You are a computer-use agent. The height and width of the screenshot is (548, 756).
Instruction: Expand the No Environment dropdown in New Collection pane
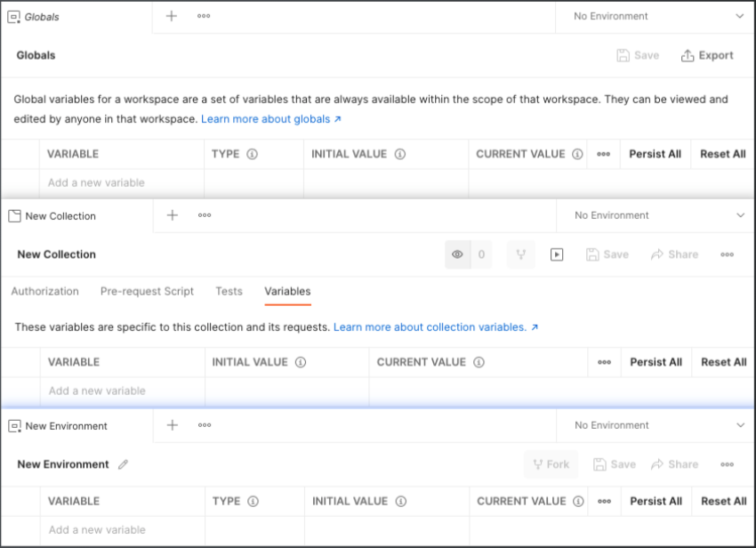pos(740,215)
